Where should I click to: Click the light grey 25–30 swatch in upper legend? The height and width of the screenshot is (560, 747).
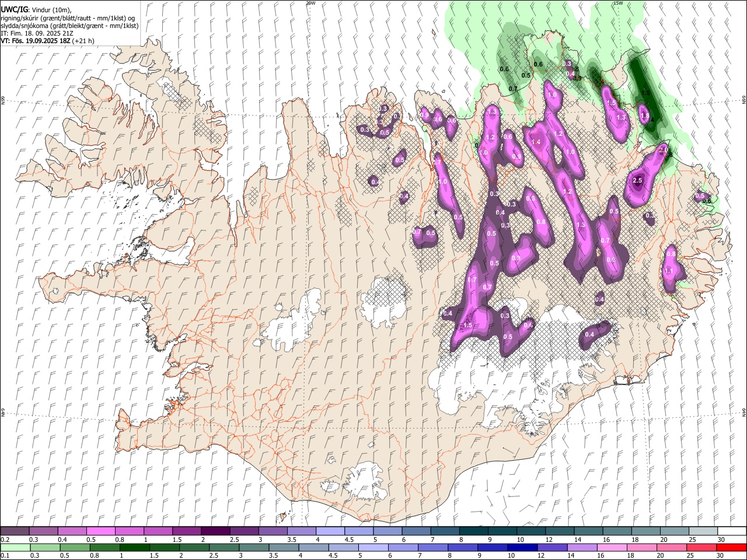[x=703, y=531]
